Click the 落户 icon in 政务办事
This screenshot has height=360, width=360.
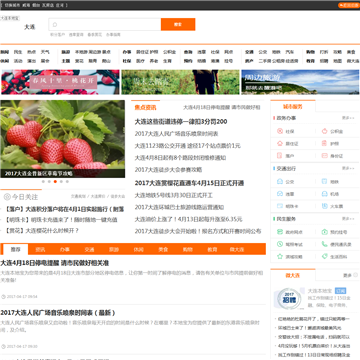[280, 156]
